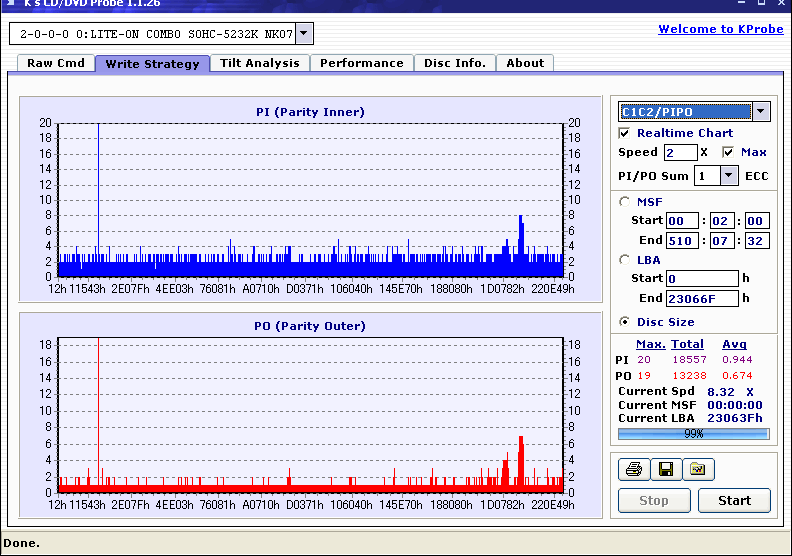Switch to the Raw Cmd tab
The image size is (792, 556).
pyautogui.click(x=56, y=63)
